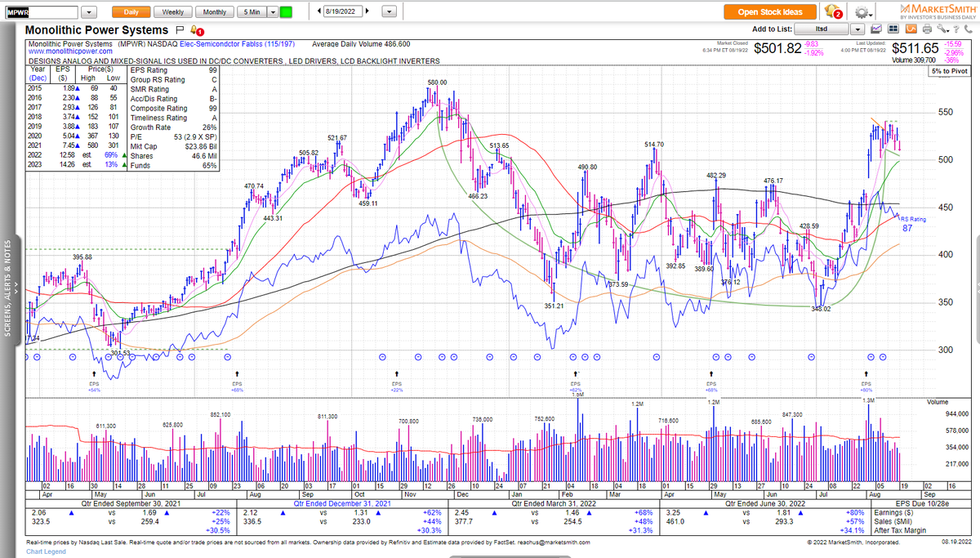Expand the intraday interval dropdown arrow

tap(273, 12)
